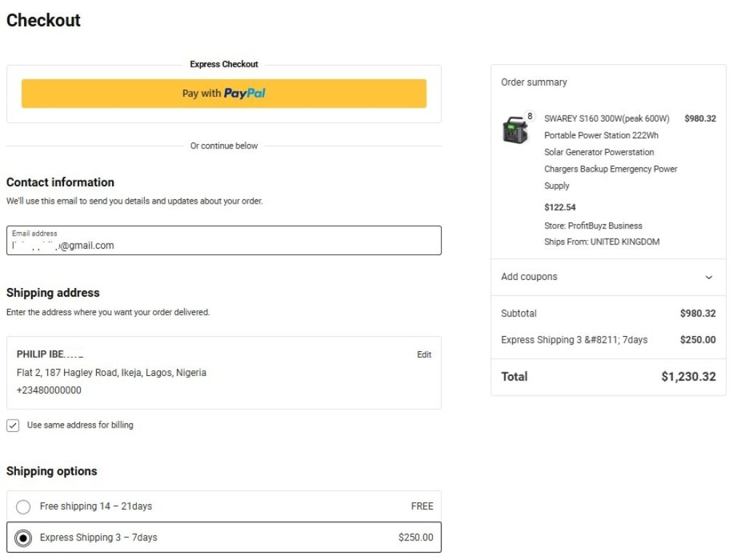
Task: Toggle Use same address for billing
Action: pos(13,425)
